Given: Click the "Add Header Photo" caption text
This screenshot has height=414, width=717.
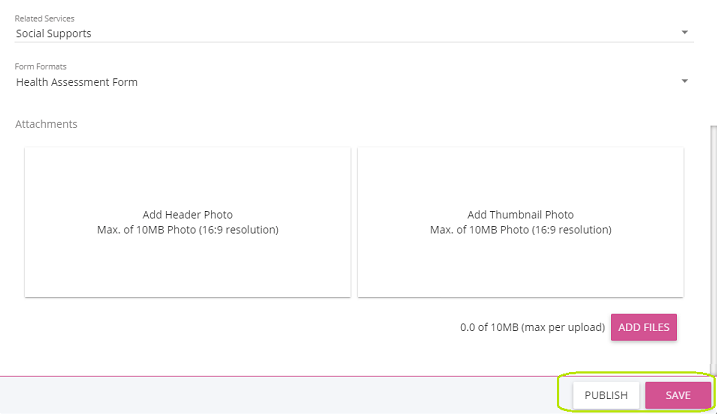Looking at the screenshot, I should (x=187, y=215).
